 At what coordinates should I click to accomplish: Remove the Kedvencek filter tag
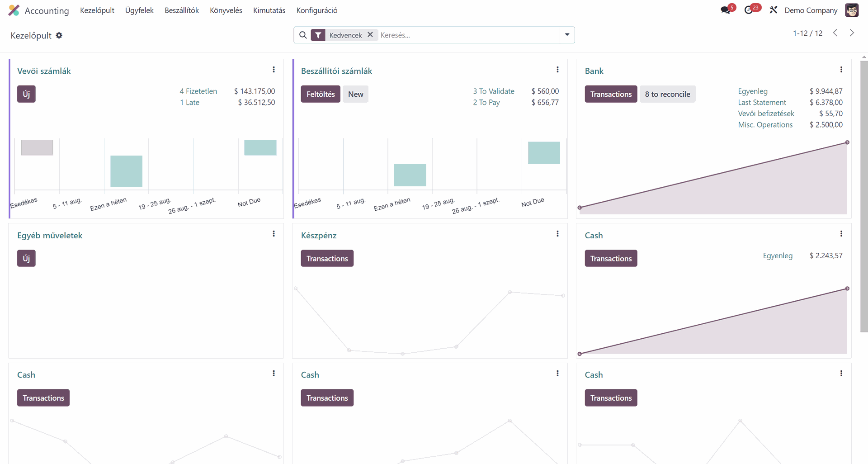[370, 35]
